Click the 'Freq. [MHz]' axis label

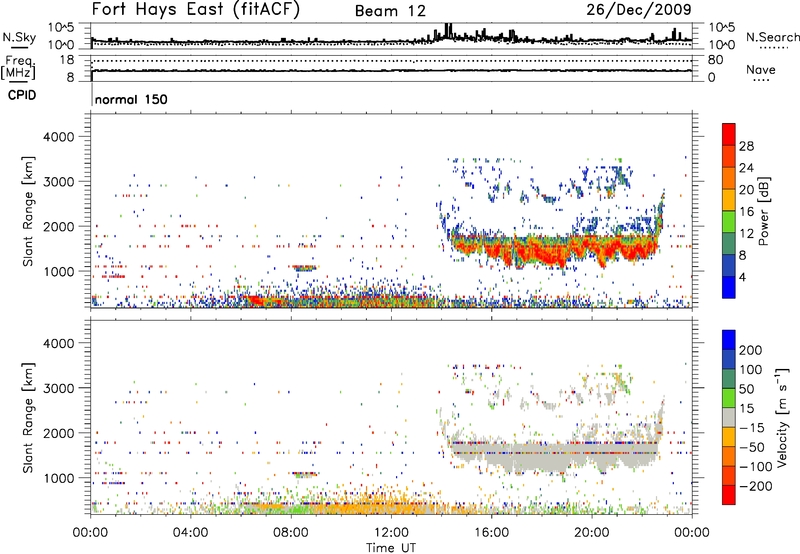coord(18,68)
